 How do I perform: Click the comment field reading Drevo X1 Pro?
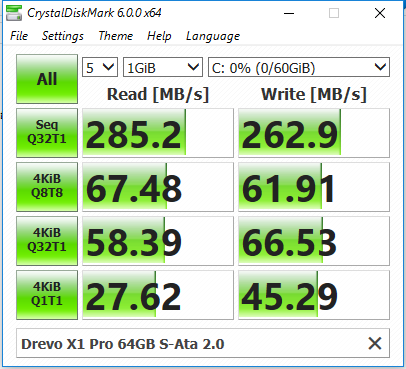pyautogui.click(x=203, y=343)
